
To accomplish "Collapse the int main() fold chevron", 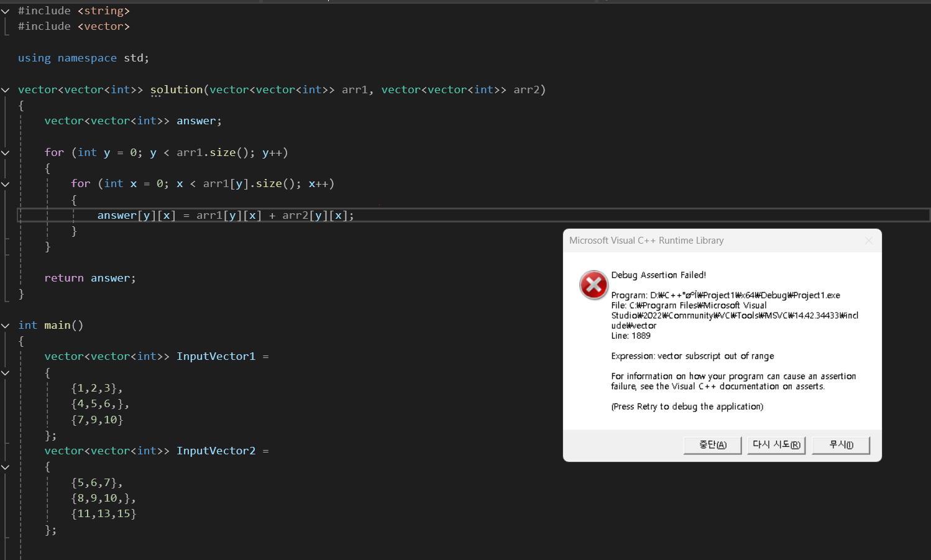I will 6,326.
